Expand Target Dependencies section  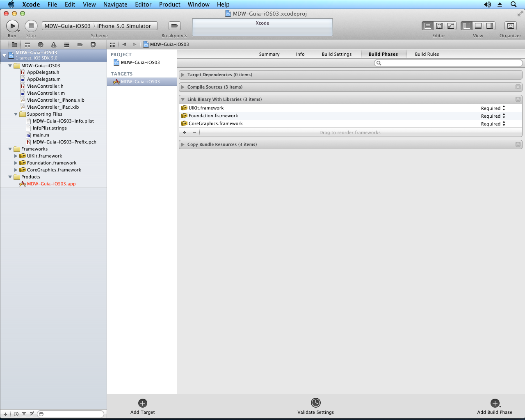(183, 75)
